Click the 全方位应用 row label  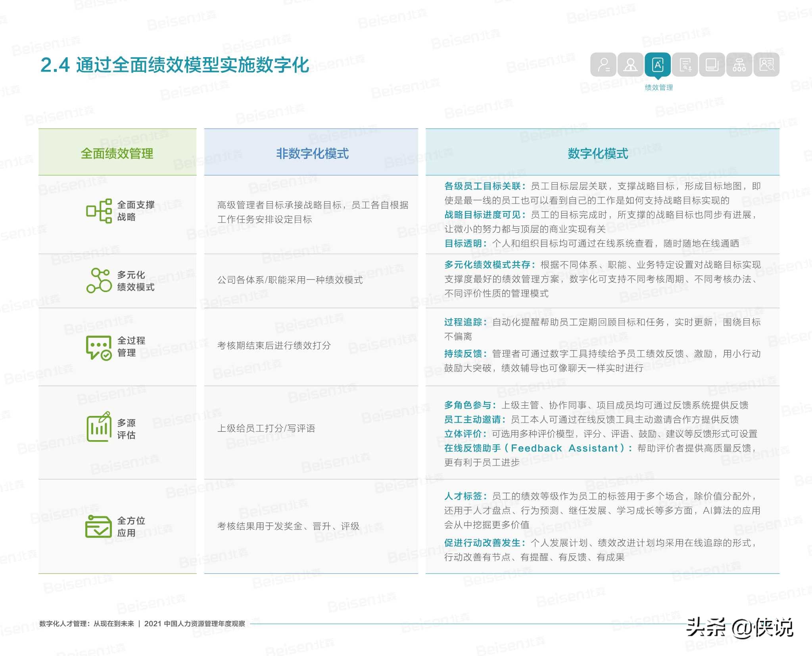tap(131, 527)
